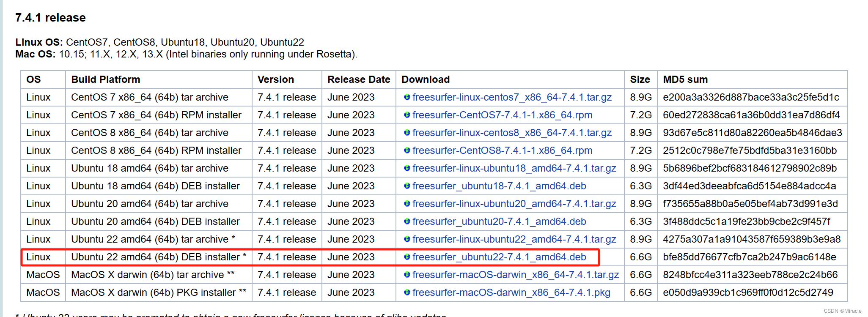Click the globe icon beside freesurfer-linux-centos7 tar.gz

click(407, 97)
